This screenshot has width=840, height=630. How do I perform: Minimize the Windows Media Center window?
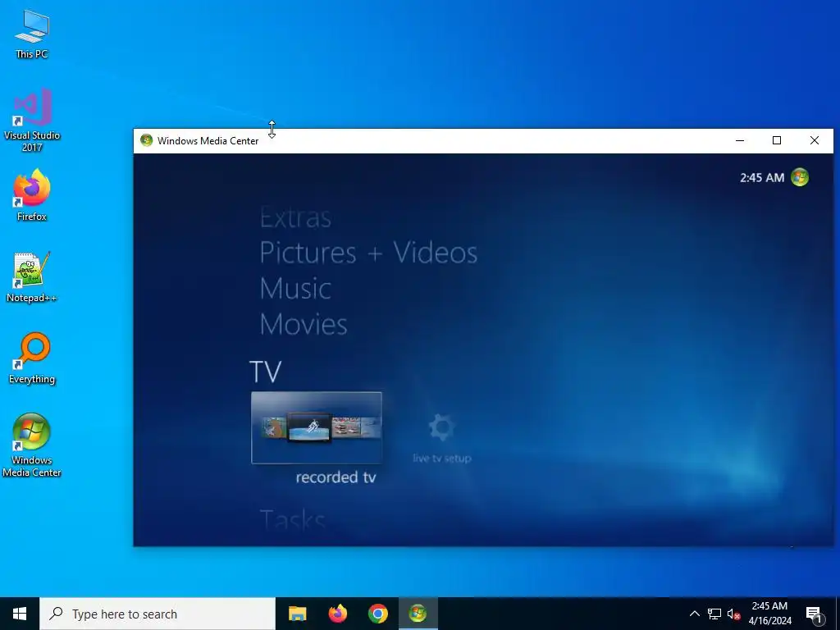click(740, 140)
